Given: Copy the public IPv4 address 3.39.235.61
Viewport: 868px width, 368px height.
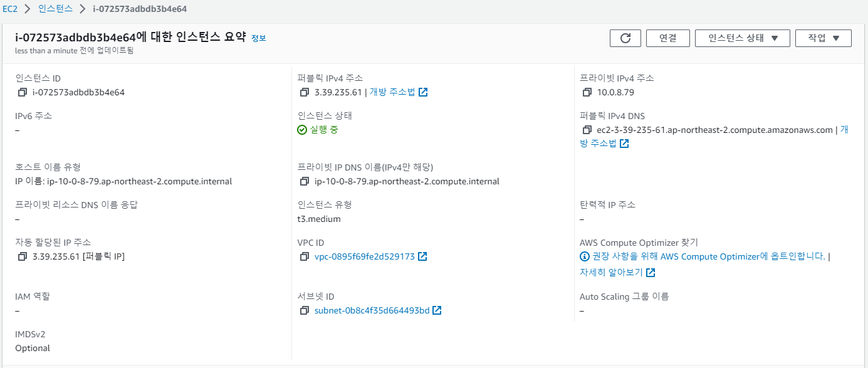Looking at the screenshot, I should [x=305, y=92].
